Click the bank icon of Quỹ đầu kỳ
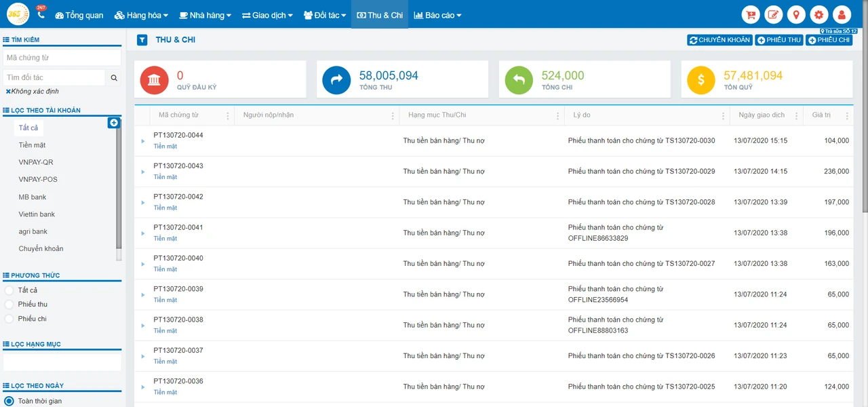This screenshot has height=407, width=868. (154, 80)
